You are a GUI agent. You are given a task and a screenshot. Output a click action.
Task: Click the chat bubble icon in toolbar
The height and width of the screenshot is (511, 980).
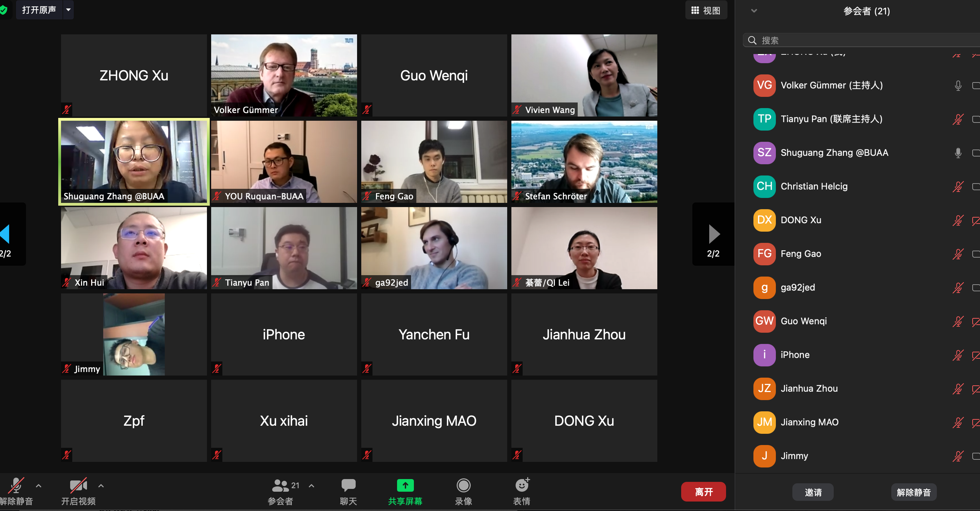click(x=348, y=485)
